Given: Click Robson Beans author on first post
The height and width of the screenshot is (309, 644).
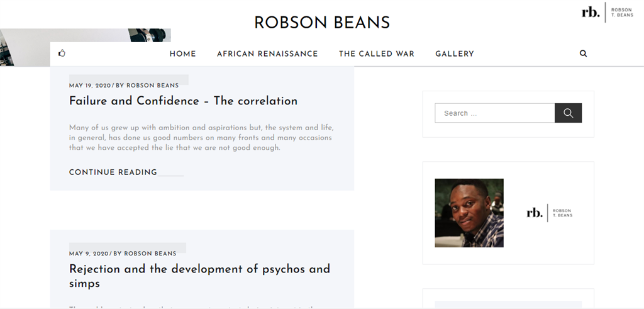Looking at the screenshot, I should click(152, 86).
